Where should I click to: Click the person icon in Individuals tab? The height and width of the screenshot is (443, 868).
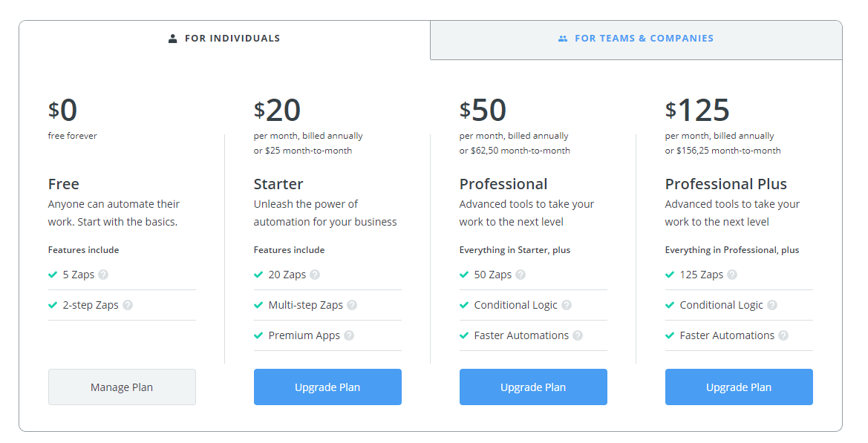point(173,39)
